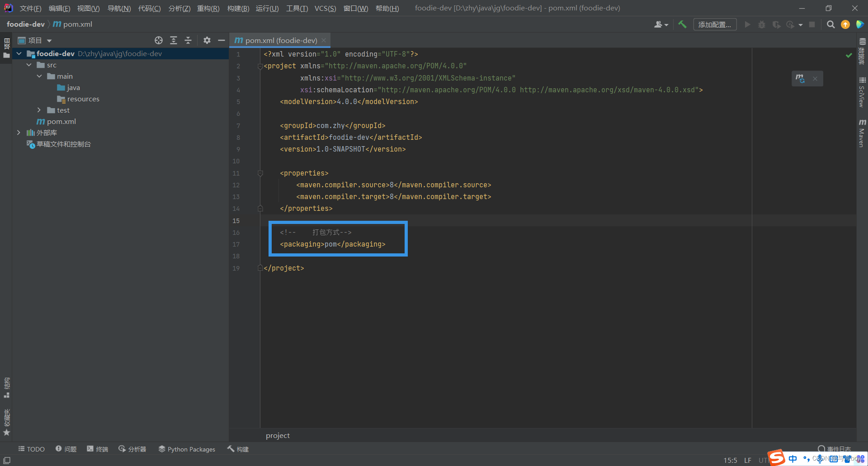Click the Run play button in toolbar
The image size is (868, 466).
[747, 24]
